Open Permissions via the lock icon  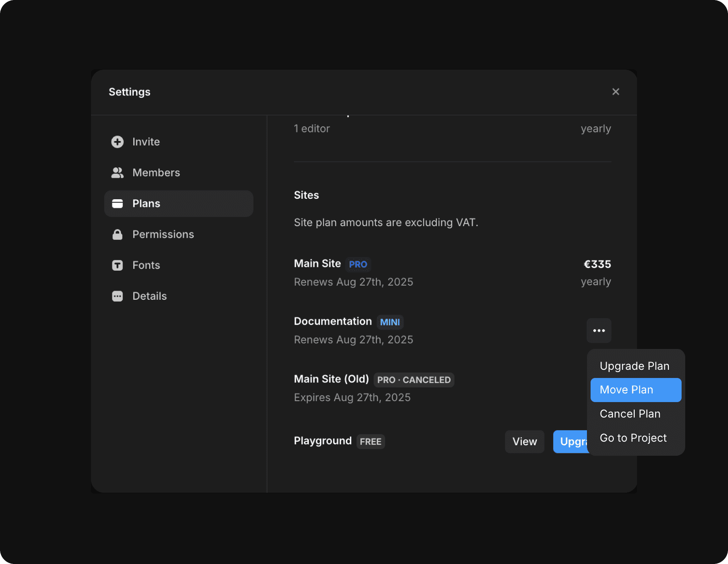coord(117,235)
